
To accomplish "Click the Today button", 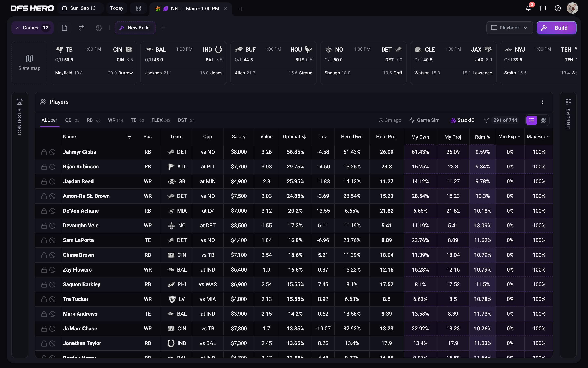I will 117,8.
